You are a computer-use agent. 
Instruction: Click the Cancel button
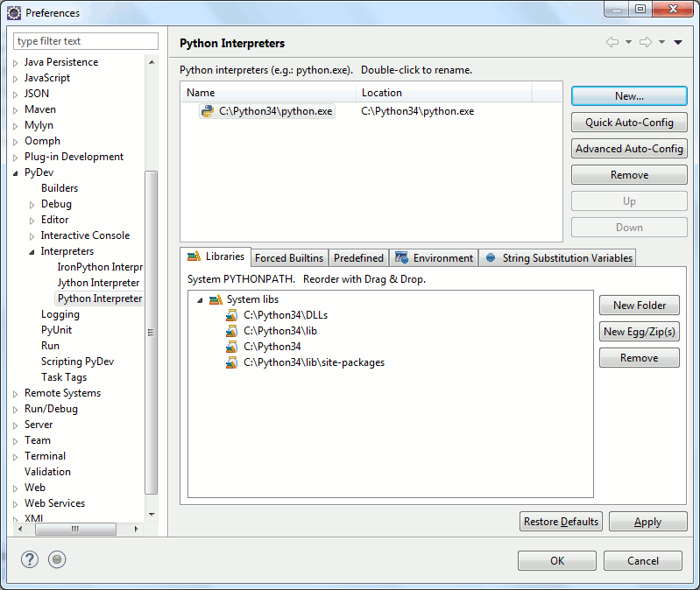coord(642,560)
